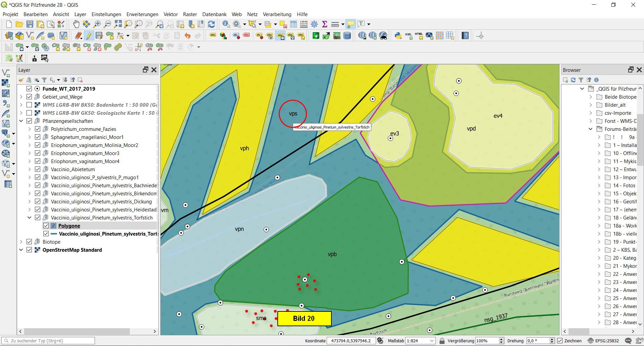Open the Python console

coord(398,36)
